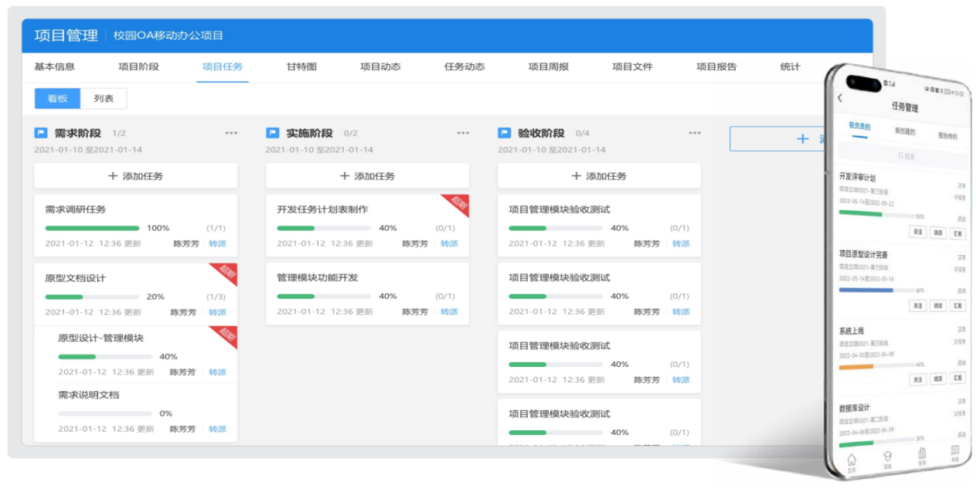Click the (1/3) count on 原型文档设计
Image resolution: width=980 pixels, height=489 pixels.
coord(216,297)
